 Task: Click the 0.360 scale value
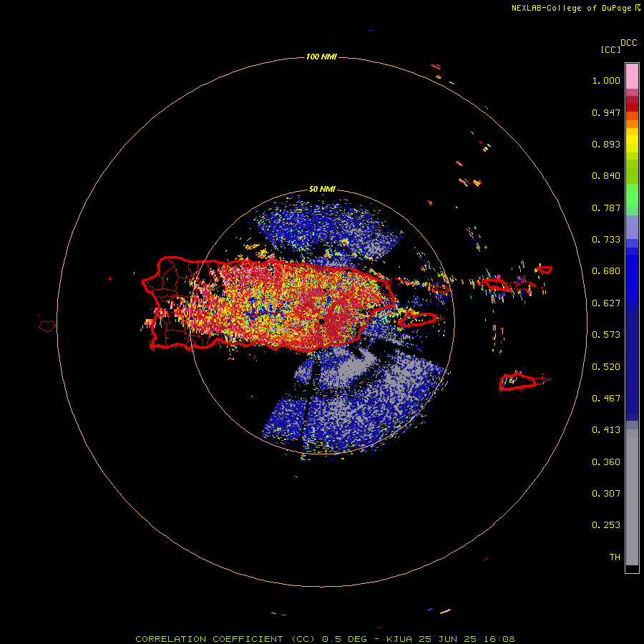click(606, 462)
